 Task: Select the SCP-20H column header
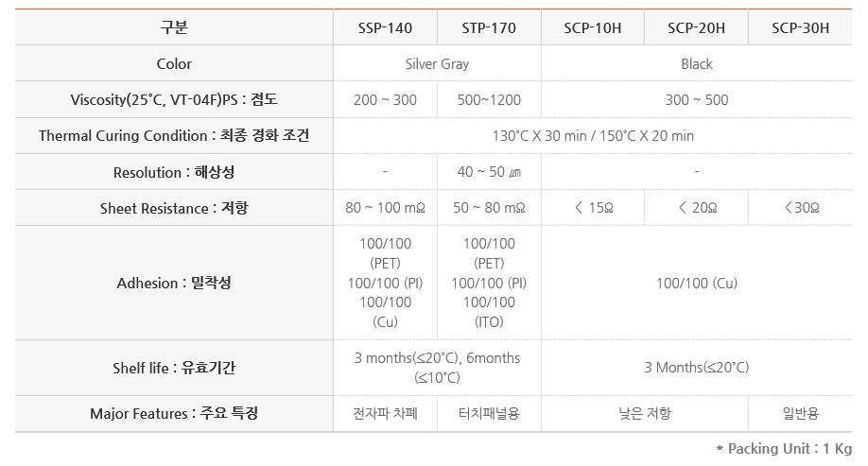(696, 27)
